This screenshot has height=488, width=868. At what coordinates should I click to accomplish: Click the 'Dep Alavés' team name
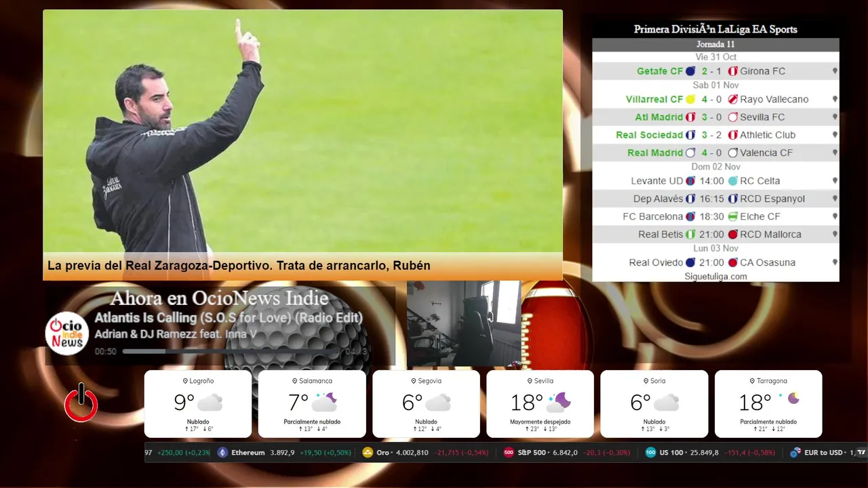coord(658,199)
